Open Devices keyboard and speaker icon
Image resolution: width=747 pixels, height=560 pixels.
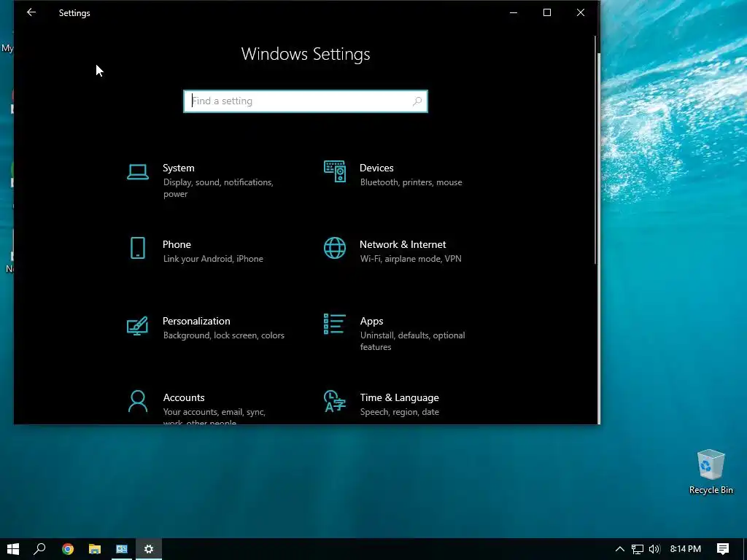coord(334,171)
